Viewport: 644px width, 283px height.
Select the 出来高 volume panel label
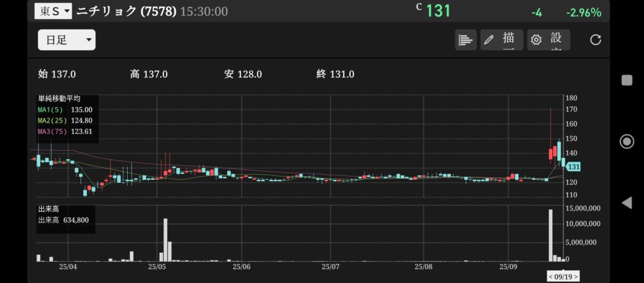point(48,208)
